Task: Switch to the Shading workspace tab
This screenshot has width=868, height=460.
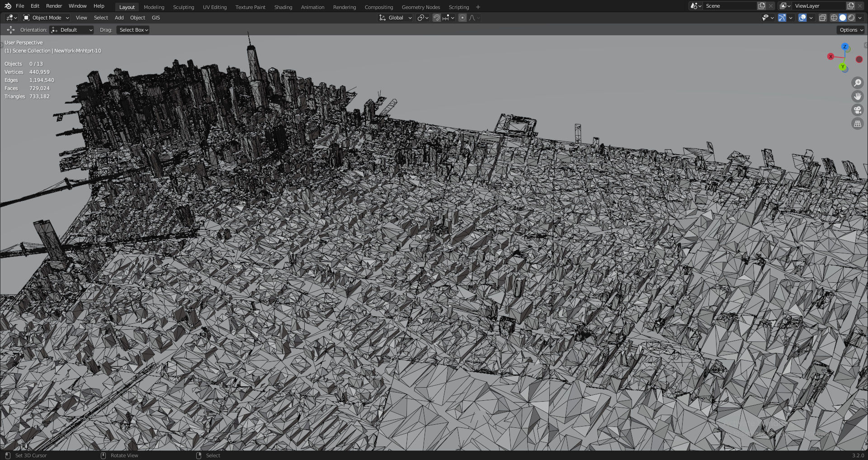Action: (283, 7)
